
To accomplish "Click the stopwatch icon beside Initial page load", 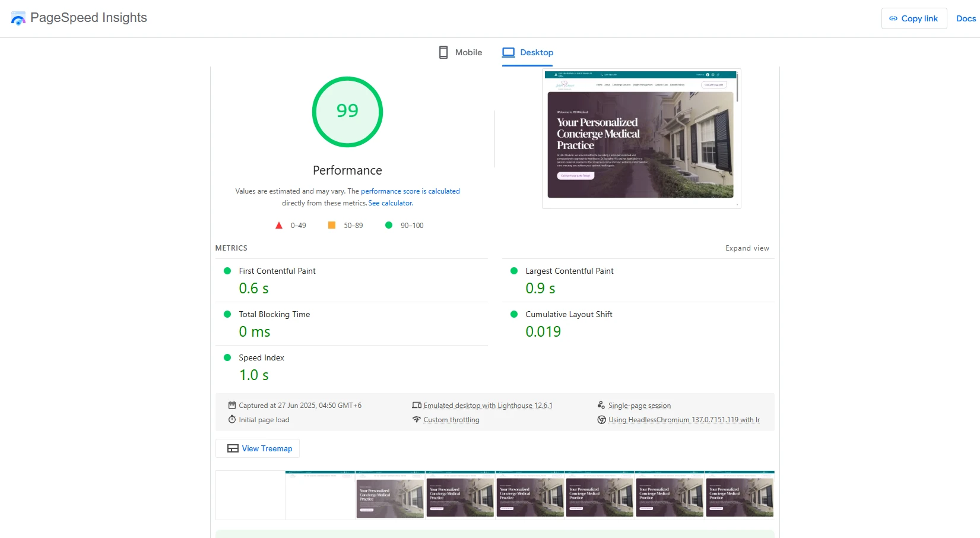I will coord(232,419).
